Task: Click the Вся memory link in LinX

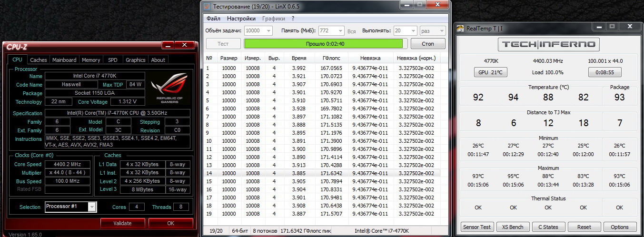Action: [x=352, y=31]
